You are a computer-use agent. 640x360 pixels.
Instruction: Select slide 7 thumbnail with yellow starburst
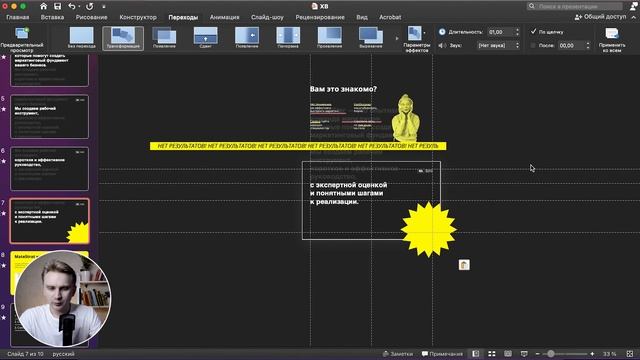(49, 221)
